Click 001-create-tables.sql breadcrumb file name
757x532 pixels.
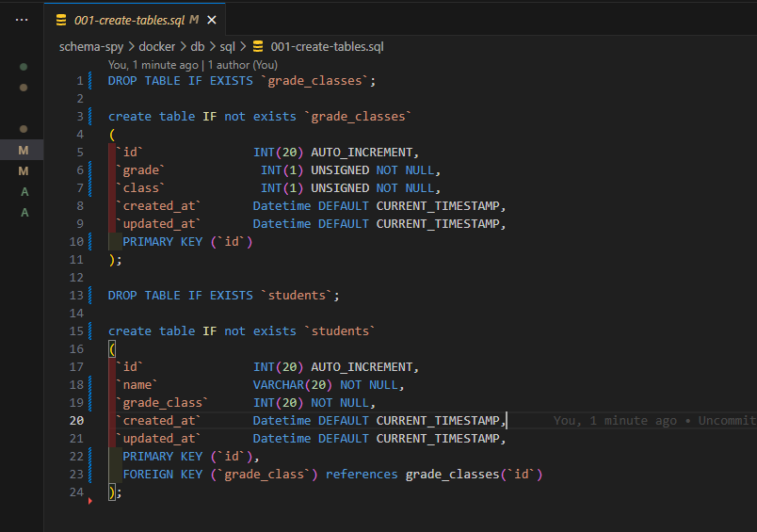click(327, 47)
